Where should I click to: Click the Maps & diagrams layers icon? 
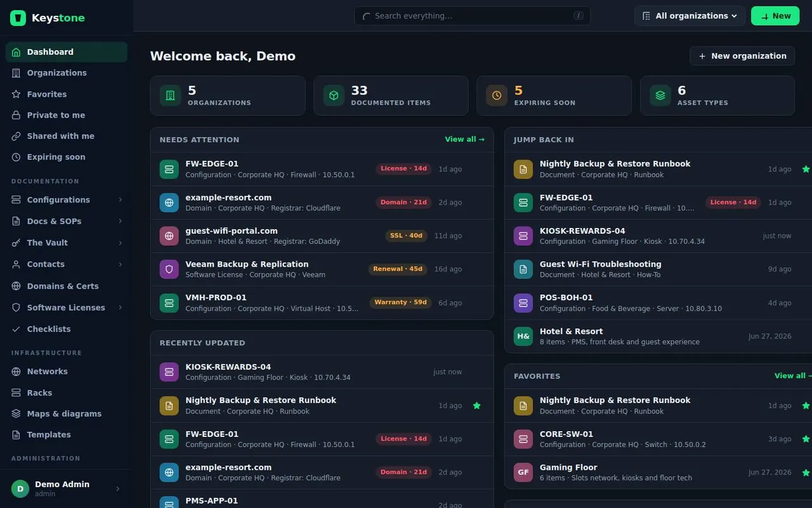point(16,413)
